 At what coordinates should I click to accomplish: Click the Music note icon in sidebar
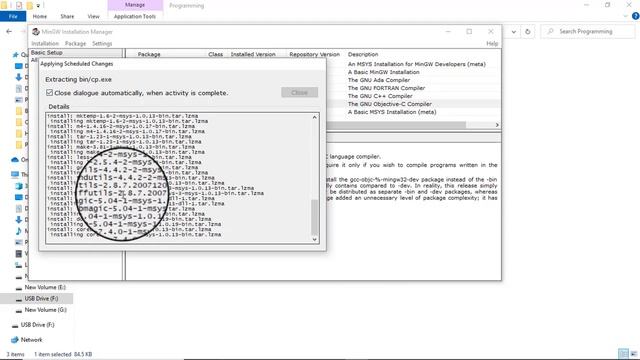pos(18,231)
